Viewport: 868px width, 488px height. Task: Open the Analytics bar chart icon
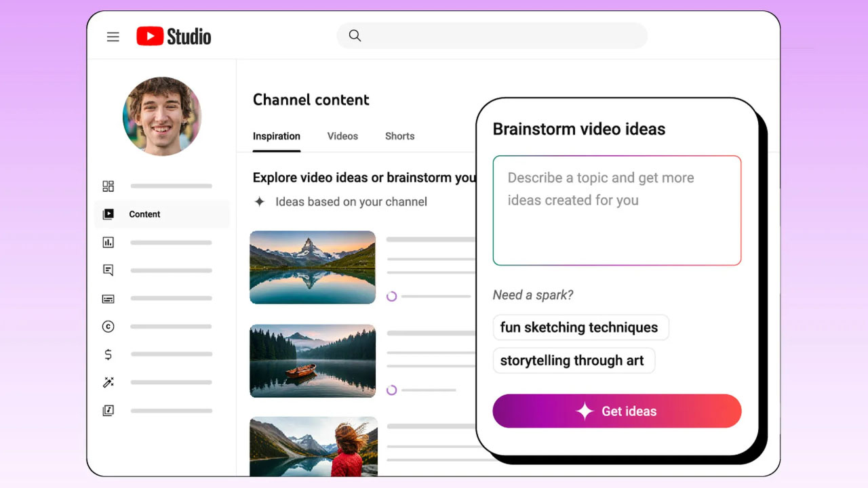(108, 242)
